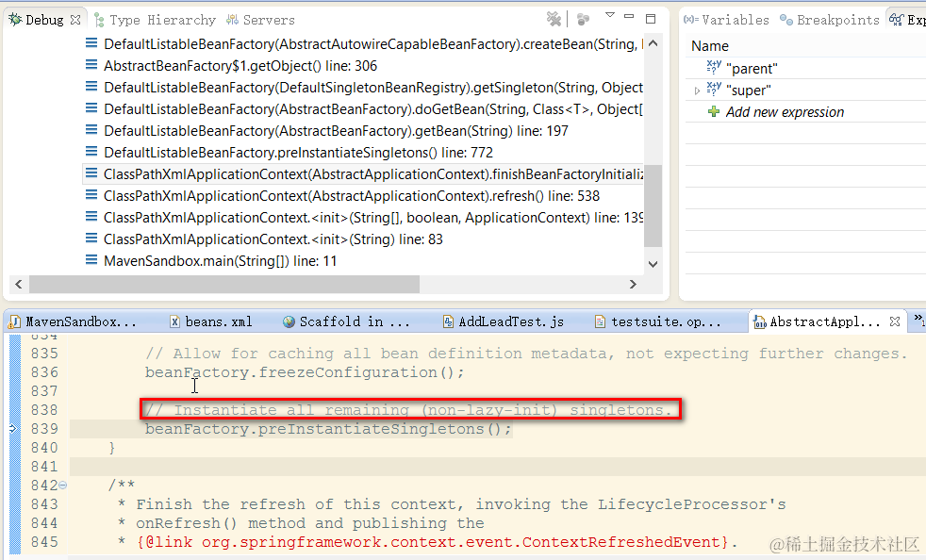The width and height of the screenshot is (926, 560).
Task: Select stack frame preInstantiateSingletons() line: 772
Action: click(x=298, y=153)
